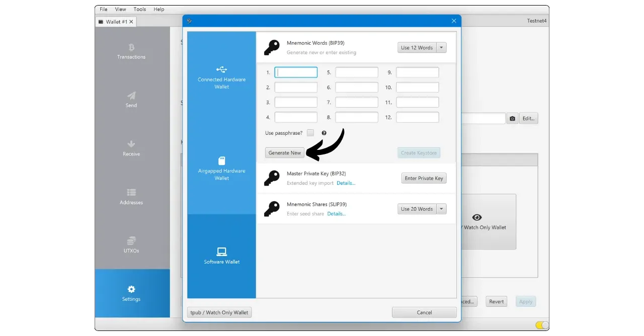This screenshot has height=336, width=644.
Task: Open the Details link for Master Private Key
Action: coord(346,183)
